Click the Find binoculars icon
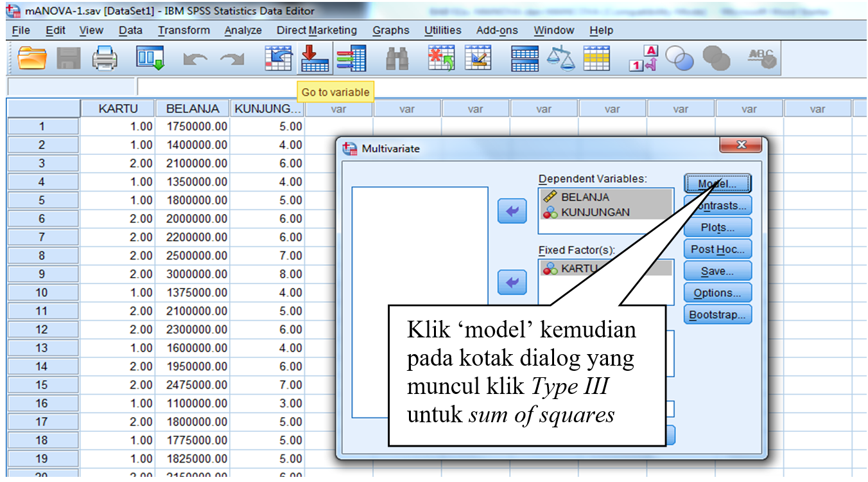This screenshot has height=482, width=868. [x=397, y=59]
